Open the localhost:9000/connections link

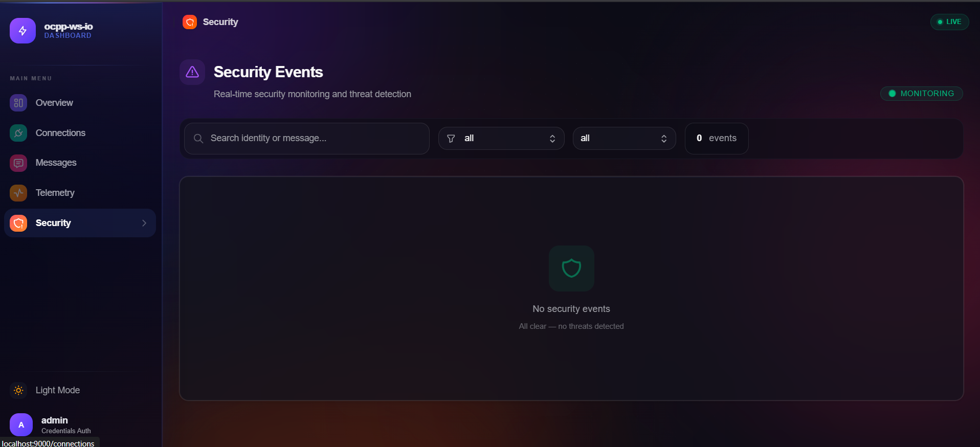[x=49, y=443]
